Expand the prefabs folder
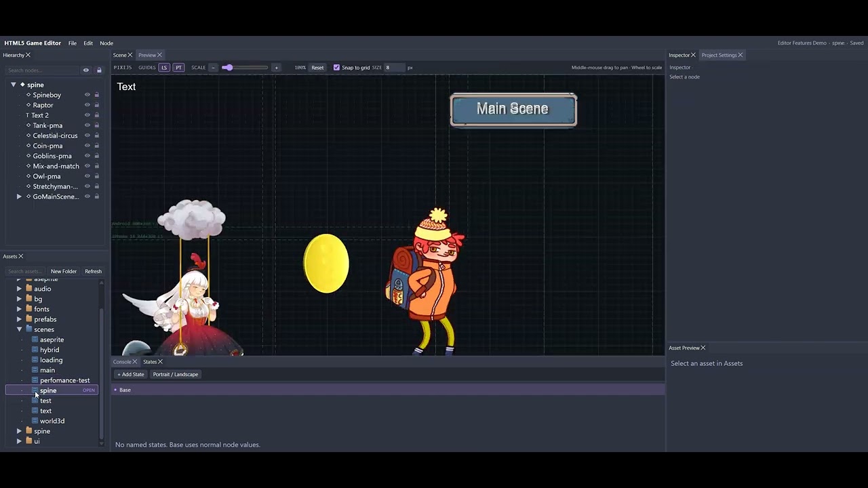 [20, 319]
